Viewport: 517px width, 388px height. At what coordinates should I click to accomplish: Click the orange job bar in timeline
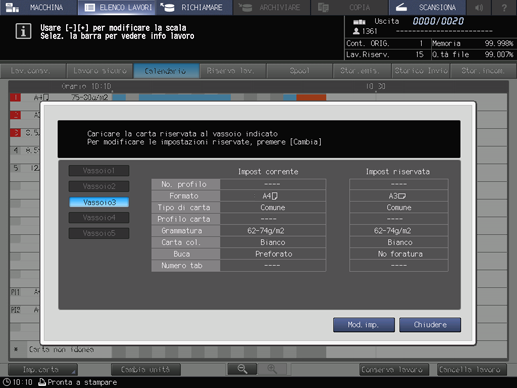click(311, 97)
